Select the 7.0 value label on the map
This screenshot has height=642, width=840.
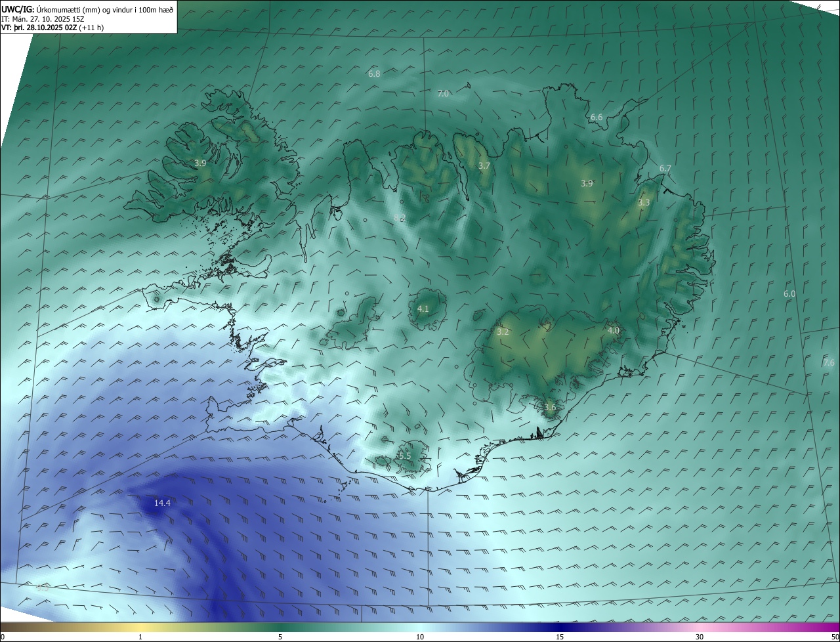point(443,94)
